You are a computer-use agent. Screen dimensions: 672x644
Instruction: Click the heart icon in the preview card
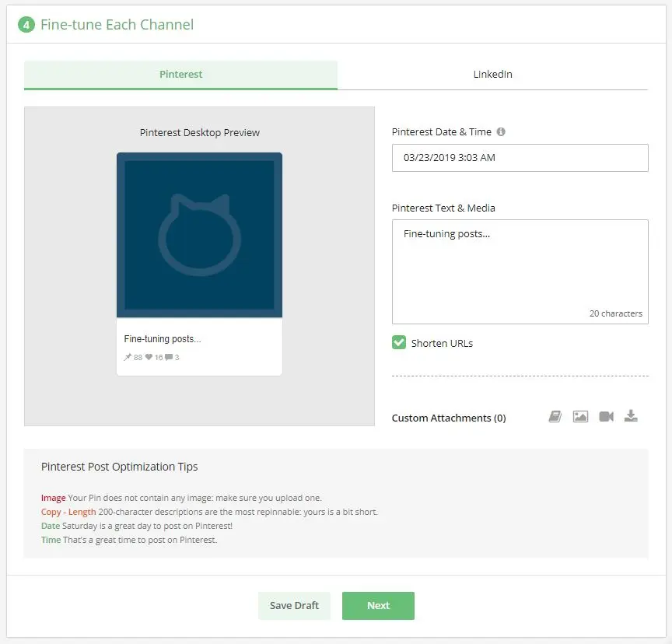click(x=149, y=358)
